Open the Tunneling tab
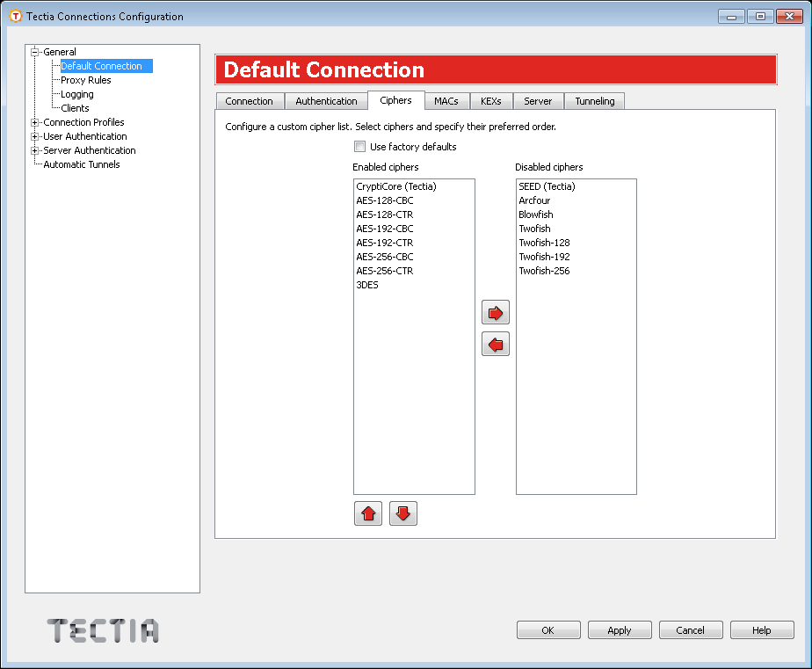Image resolution: width=812 pixels, height=669 pixels. pos(595,101)
